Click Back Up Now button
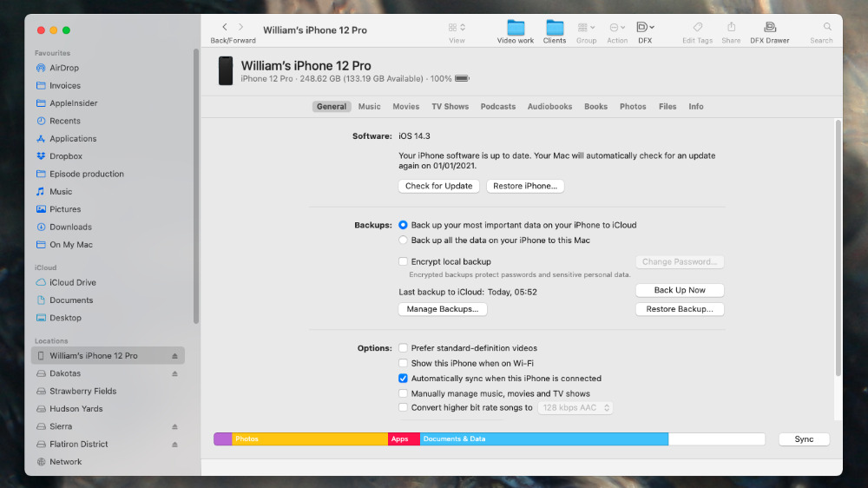This screenshot has width=868, height=488. coord(680,290)
